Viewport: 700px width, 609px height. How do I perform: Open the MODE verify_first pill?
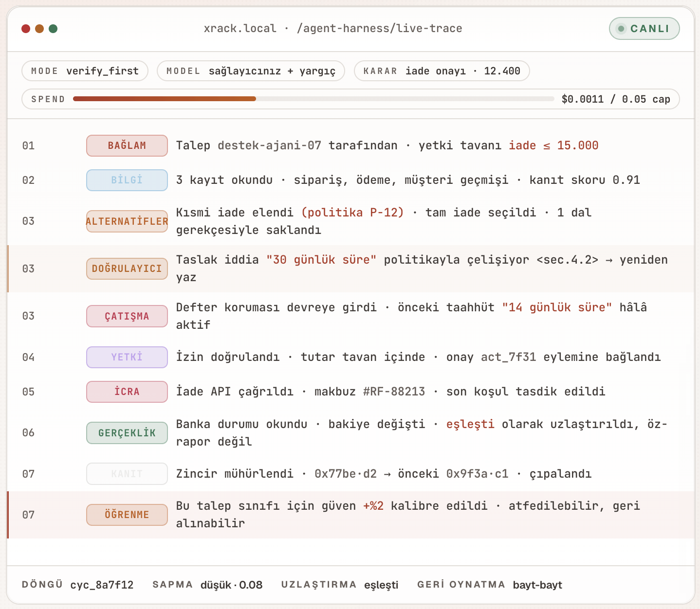point(85,71)
